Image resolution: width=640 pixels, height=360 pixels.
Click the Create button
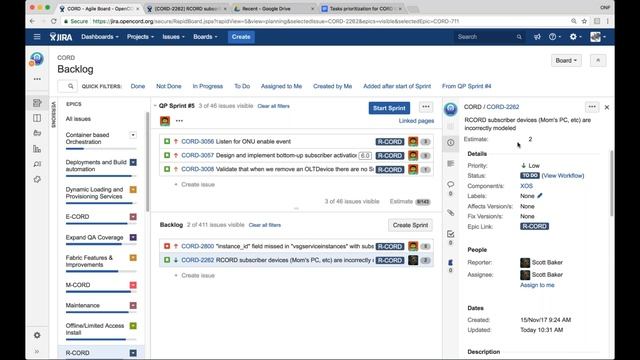click(241, 37)
